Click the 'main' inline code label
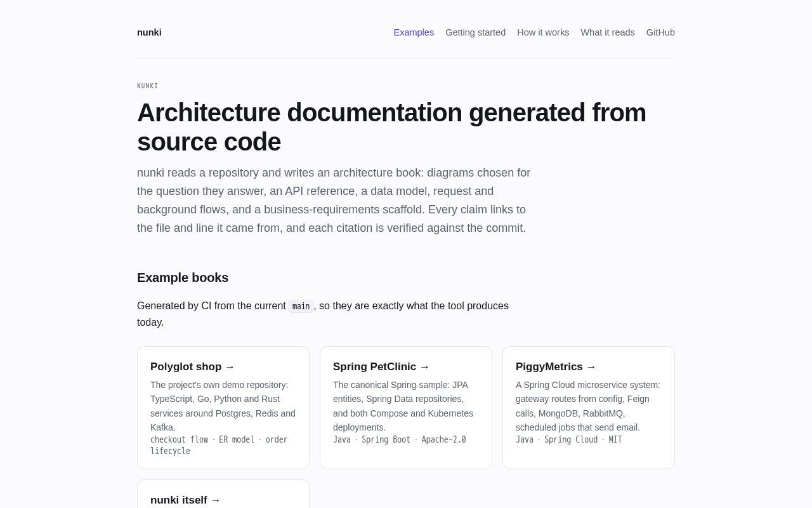 point(301,306)
